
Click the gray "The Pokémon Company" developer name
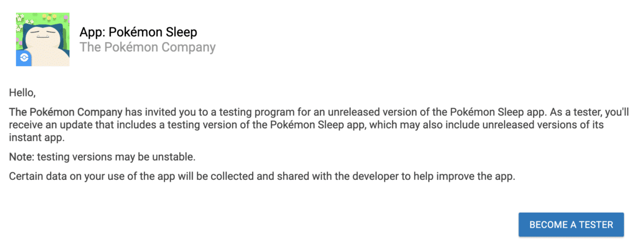(148, 47)
